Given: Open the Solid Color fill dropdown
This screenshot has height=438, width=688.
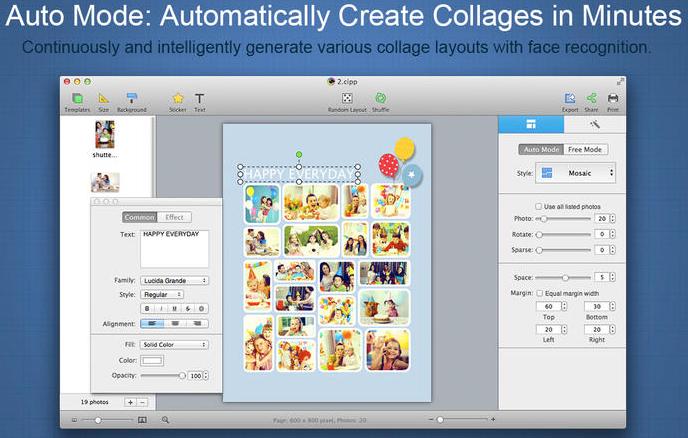Looking at the screenshot, I should tap(174, 345).
